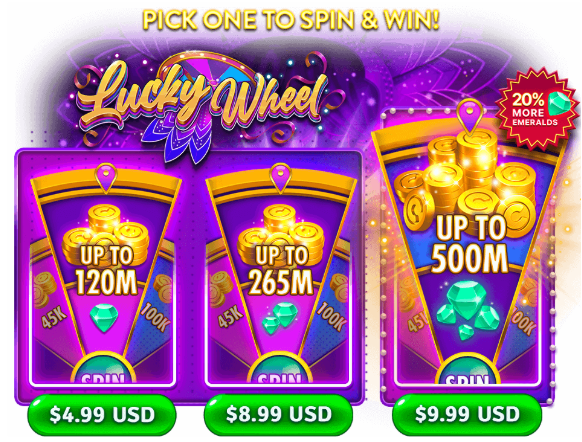
Task: Click the pointer pin atop 120M card
Action: pyautogui.click(x=106, y=178)
